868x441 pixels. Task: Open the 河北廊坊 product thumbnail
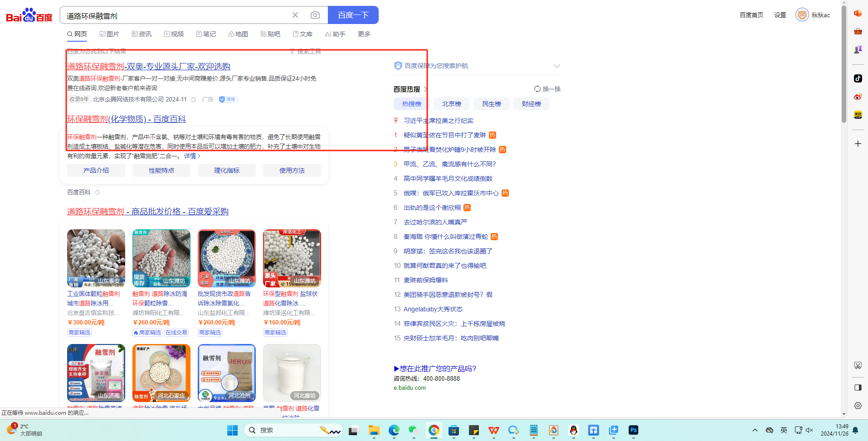pos(292,373)
